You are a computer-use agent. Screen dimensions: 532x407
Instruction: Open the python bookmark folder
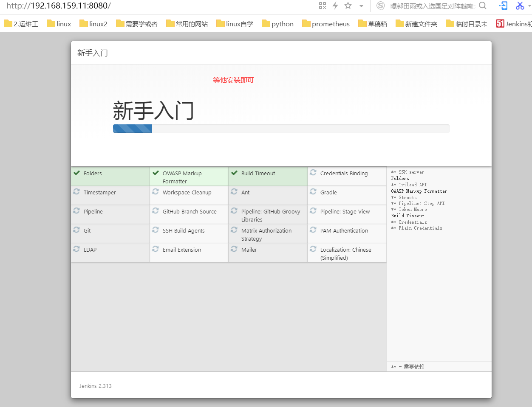point(277,24)
